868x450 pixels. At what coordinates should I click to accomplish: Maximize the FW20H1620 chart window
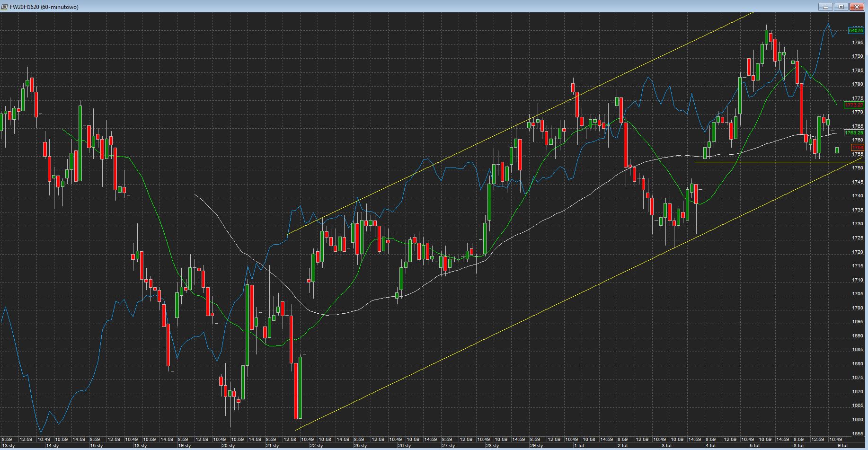[x=841, y=7]
